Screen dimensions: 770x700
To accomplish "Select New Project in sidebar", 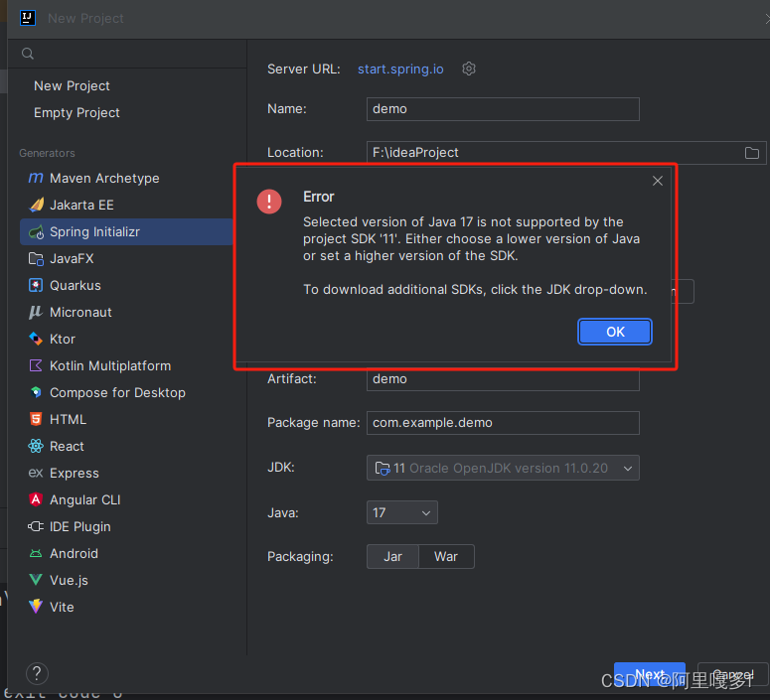I will click(x=72, y=86).
